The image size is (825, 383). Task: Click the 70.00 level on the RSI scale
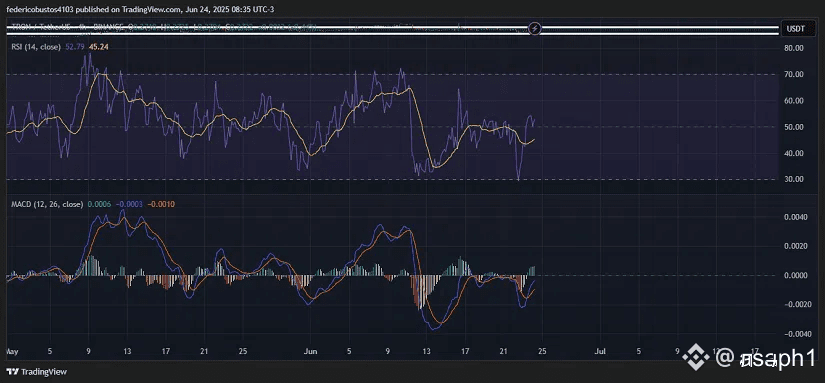click(793, 74)
